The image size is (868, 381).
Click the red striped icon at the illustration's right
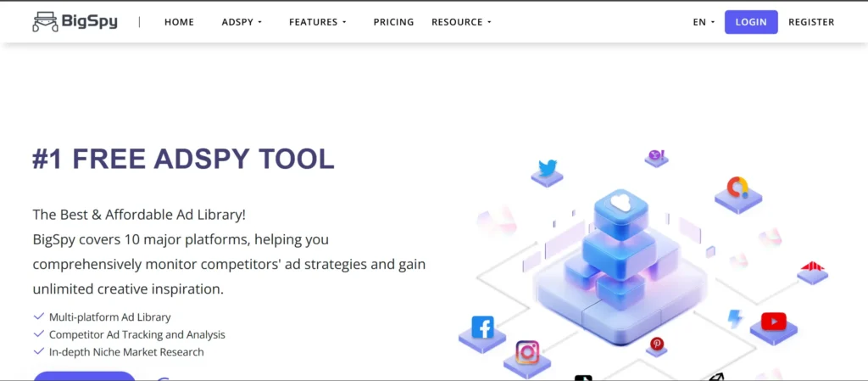click(x=812, y=266)
